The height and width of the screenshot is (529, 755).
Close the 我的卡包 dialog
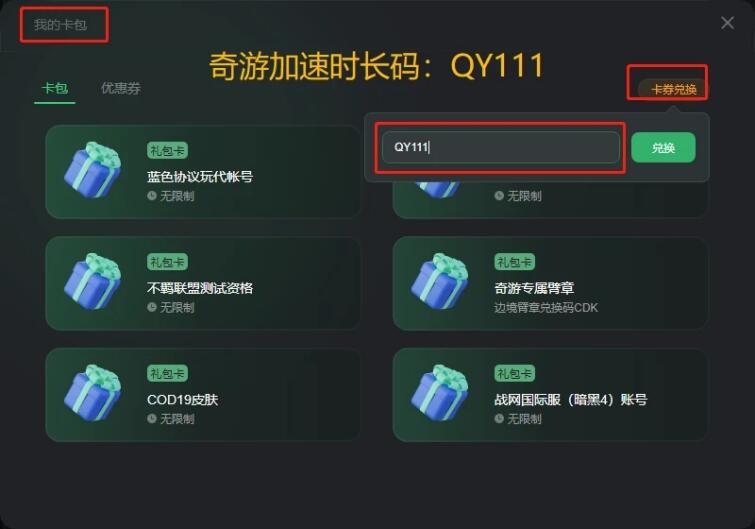(x=727, y=23)
